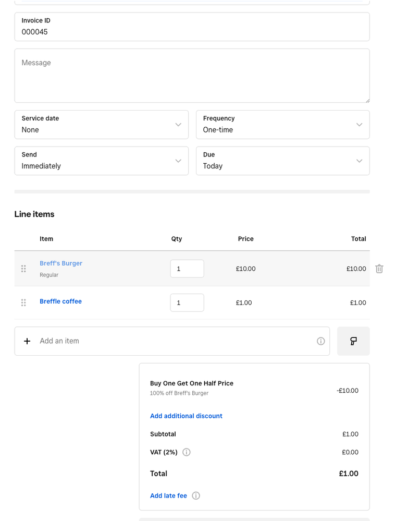This screenshot has height=521, width=420.
Task: Open the Breffle coffee item link
Action: (x=60, y=301)
